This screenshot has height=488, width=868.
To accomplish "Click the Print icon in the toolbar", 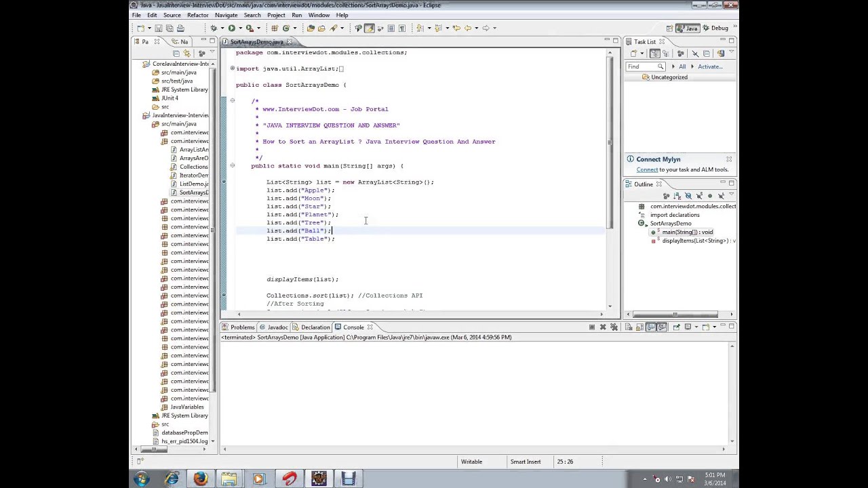I will click(x=180, y=28).
